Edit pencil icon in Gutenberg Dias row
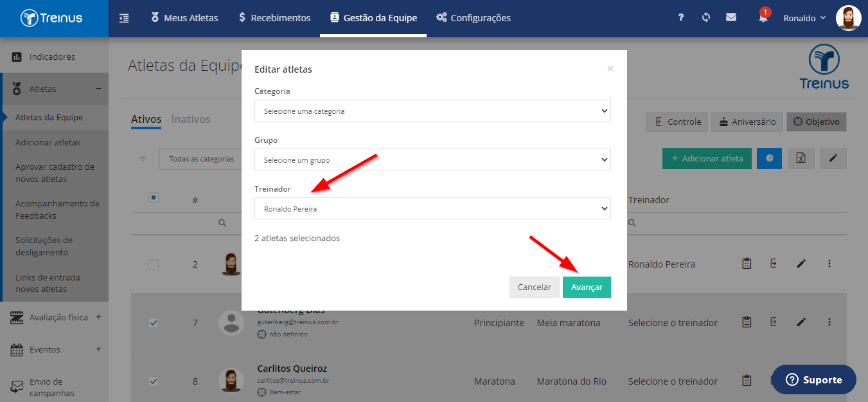 [x=801, y=322]
